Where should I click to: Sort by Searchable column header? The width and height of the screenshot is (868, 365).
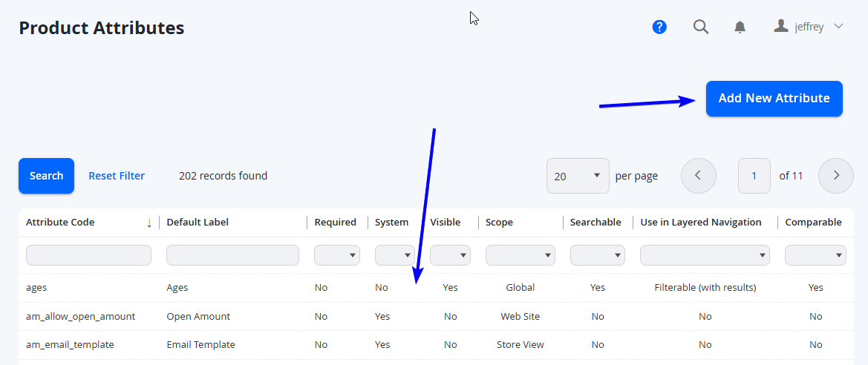point(595,223)
